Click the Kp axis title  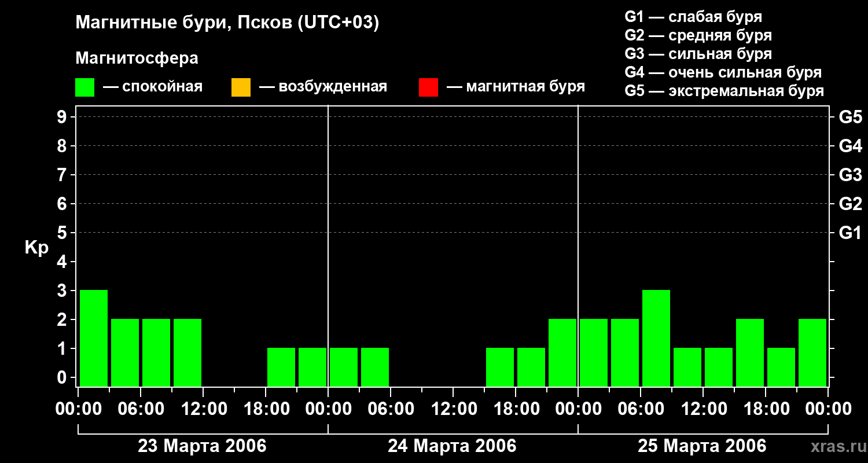(36, 248)
